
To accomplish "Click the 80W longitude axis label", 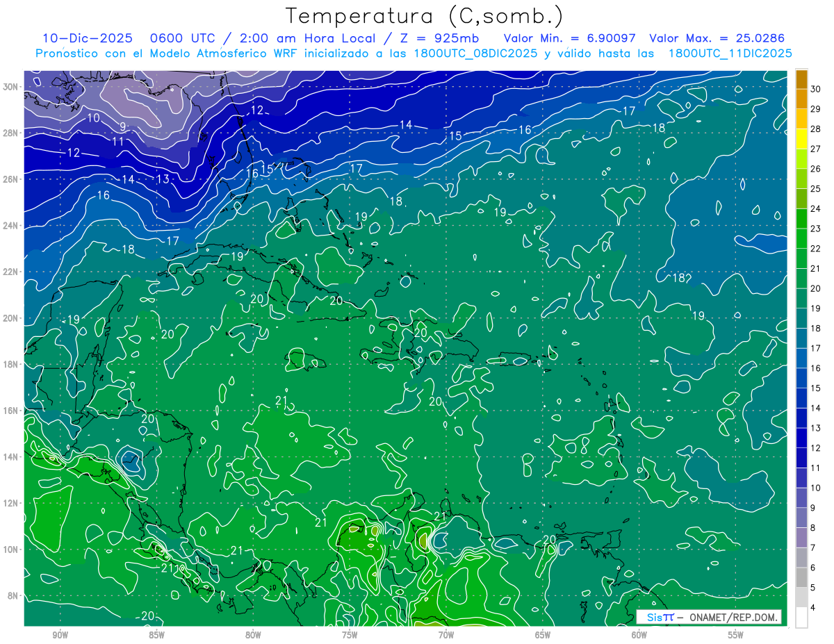I will point(253,635).
